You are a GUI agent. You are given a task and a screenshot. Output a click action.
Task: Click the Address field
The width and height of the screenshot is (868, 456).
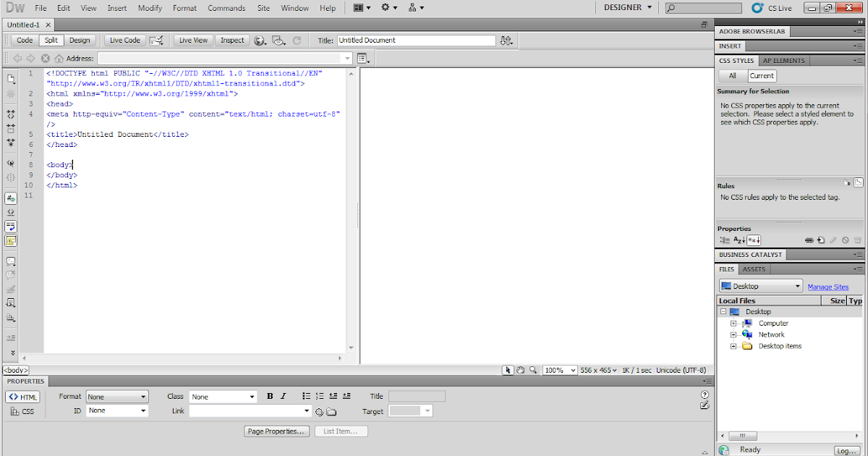coord(225,58)
